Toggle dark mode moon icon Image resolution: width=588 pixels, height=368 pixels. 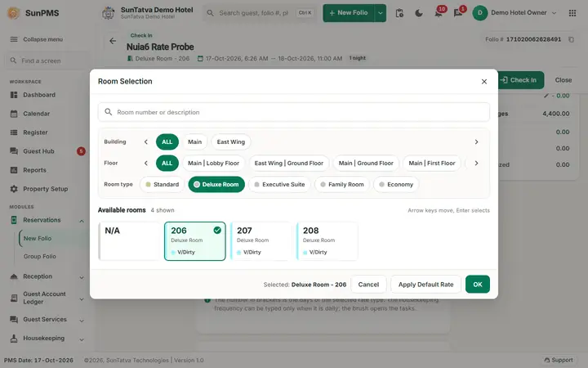(x=419, y=13)
